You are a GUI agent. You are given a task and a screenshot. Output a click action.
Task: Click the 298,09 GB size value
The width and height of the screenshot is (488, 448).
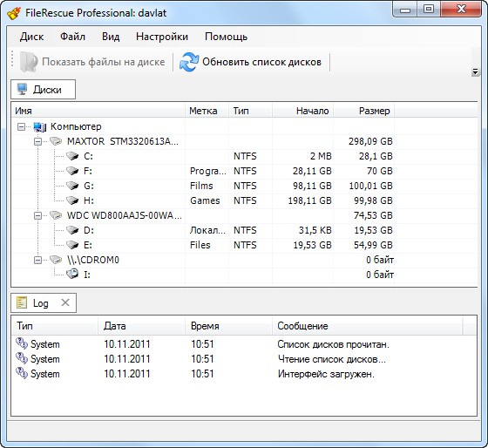pyautogui.click(x=370, y=142)
